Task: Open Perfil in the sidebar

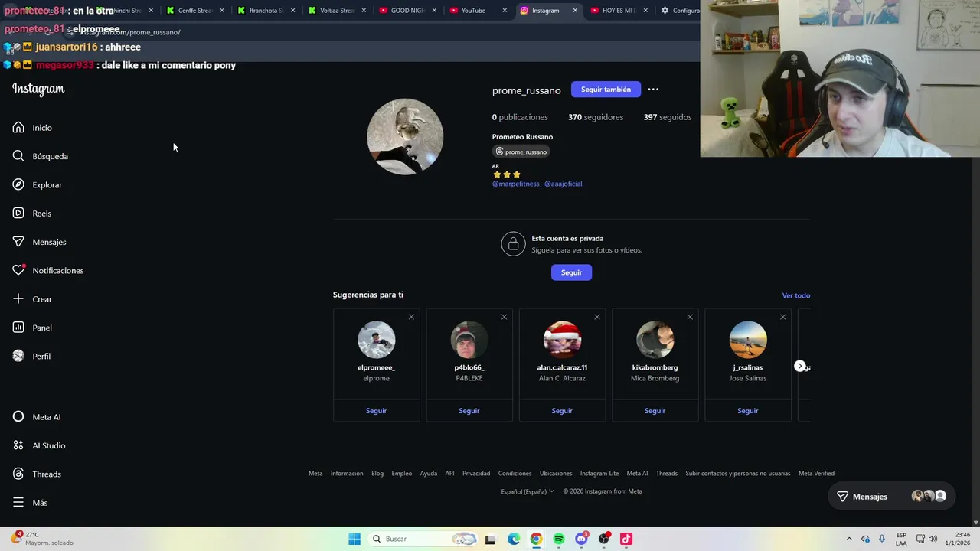Action: [31, 356]
